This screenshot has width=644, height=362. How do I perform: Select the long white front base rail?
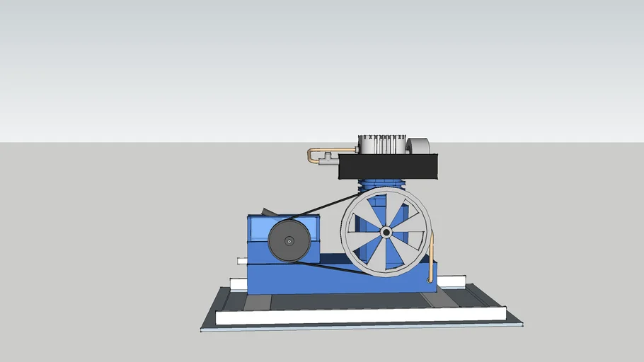click(x=361, y=315)
